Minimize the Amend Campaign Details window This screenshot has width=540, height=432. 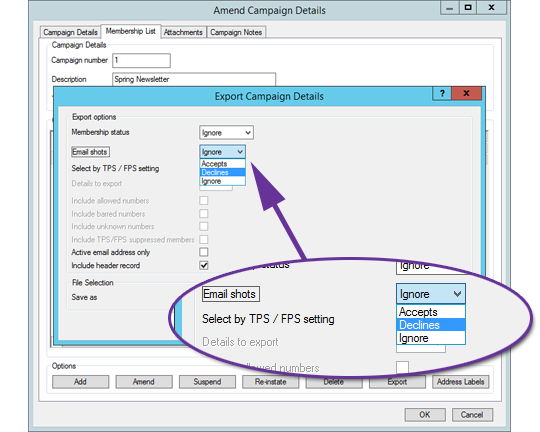(449, 8)
